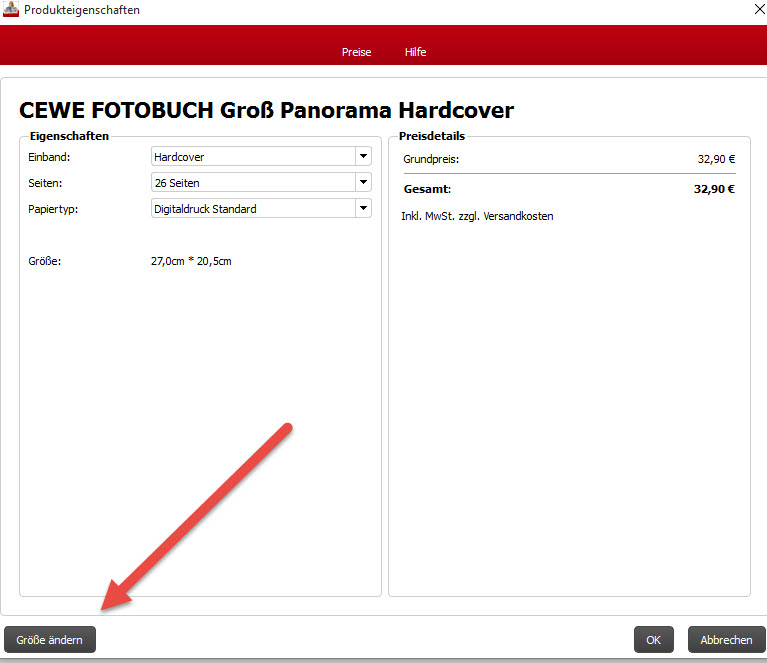Screen dimensions: 767x663
Task: Click the Gesamt: label
Action: coord(427,189)
